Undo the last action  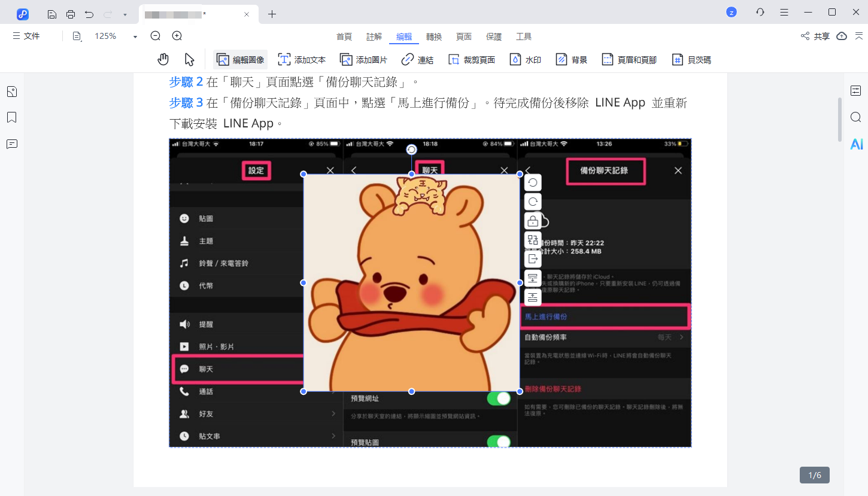[x=89, y=14]
